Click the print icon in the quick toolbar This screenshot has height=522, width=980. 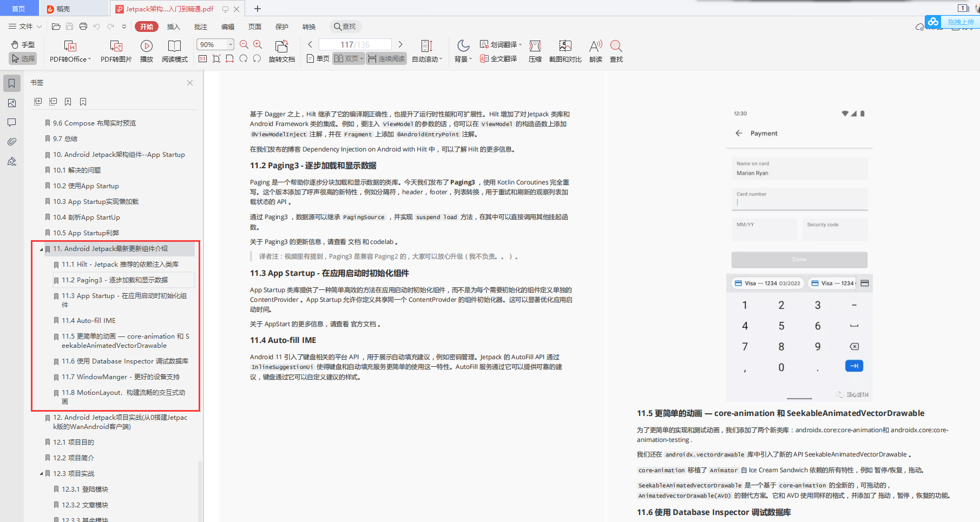point(83,27)
